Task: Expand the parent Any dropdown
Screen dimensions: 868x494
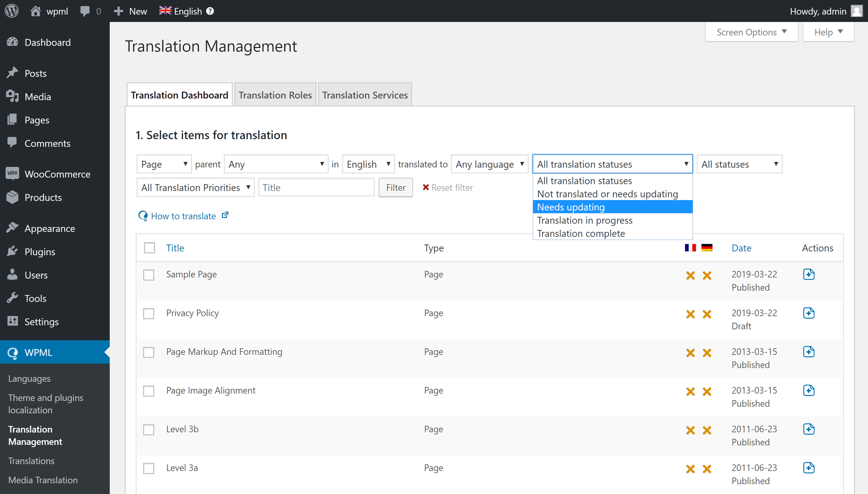Action: (x=276, y=164)
